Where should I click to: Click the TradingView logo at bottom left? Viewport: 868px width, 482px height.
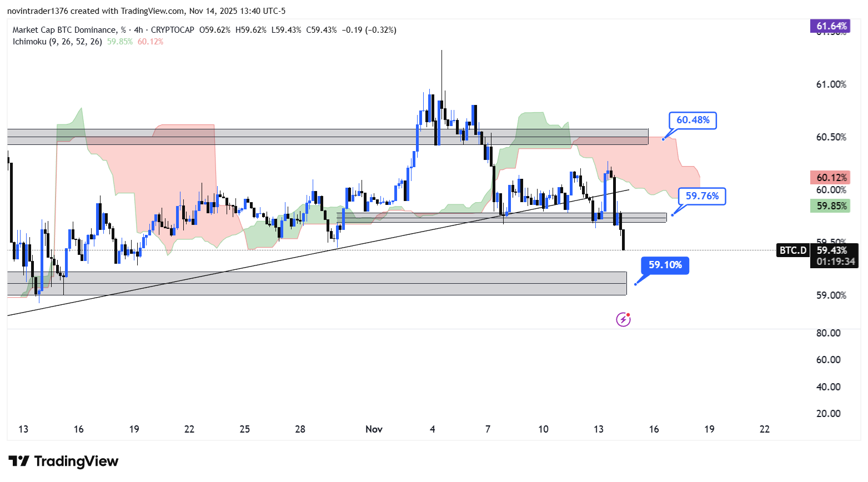[x=63, y=461]
